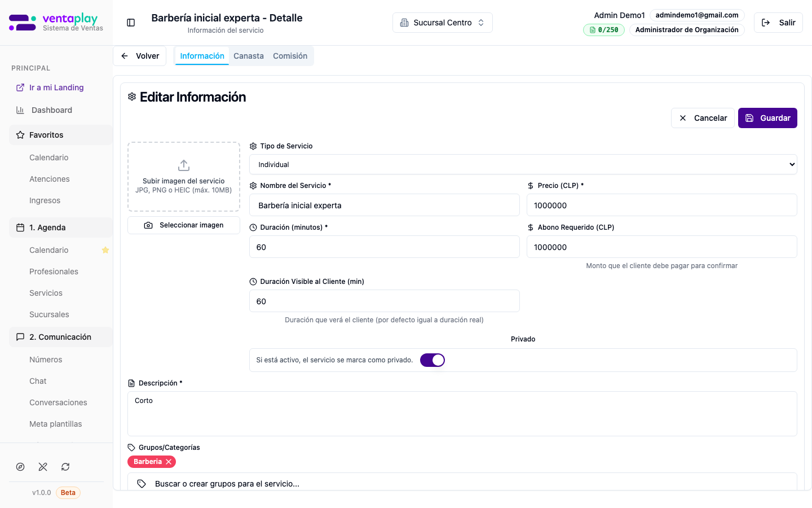Click the Admin Demo1 username
This screenshot has height=508, width=812.
point(619,15)
